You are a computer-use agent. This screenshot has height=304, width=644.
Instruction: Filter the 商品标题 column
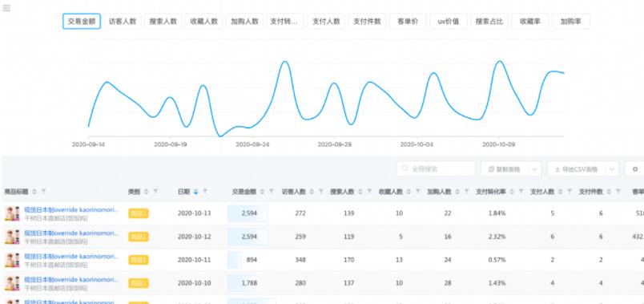click(43, 192)
